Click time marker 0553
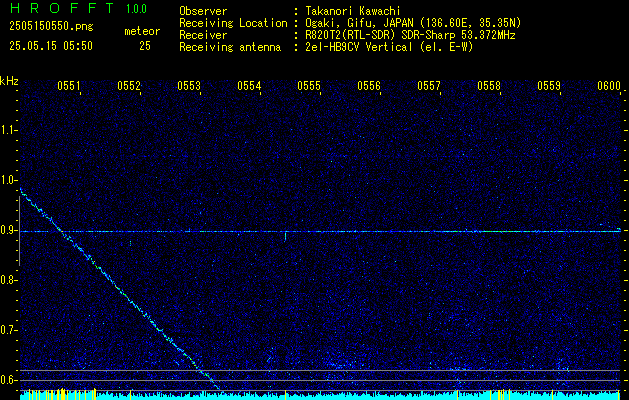Screen dimensions: 629x400 pos(189,85)
